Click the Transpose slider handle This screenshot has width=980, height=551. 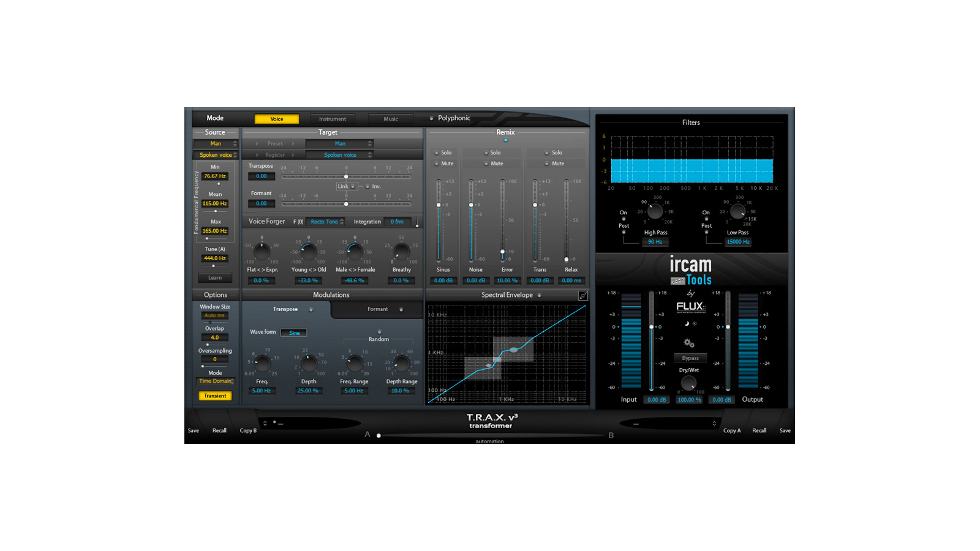[346, 176]
